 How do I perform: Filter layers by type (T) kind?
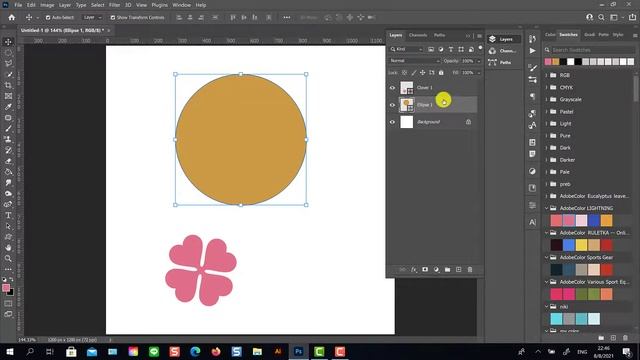tap(451, 49)
